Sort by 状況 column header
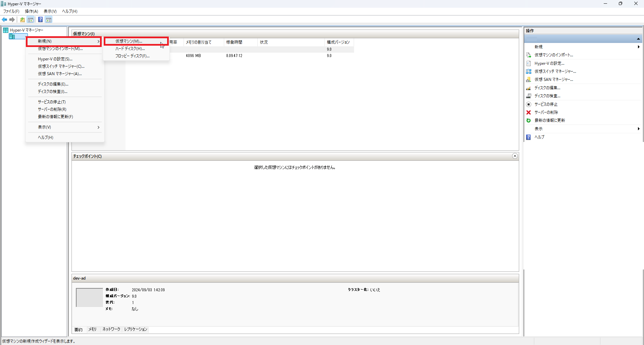Screen dimensions: 644x345 [x=291, y=42]
